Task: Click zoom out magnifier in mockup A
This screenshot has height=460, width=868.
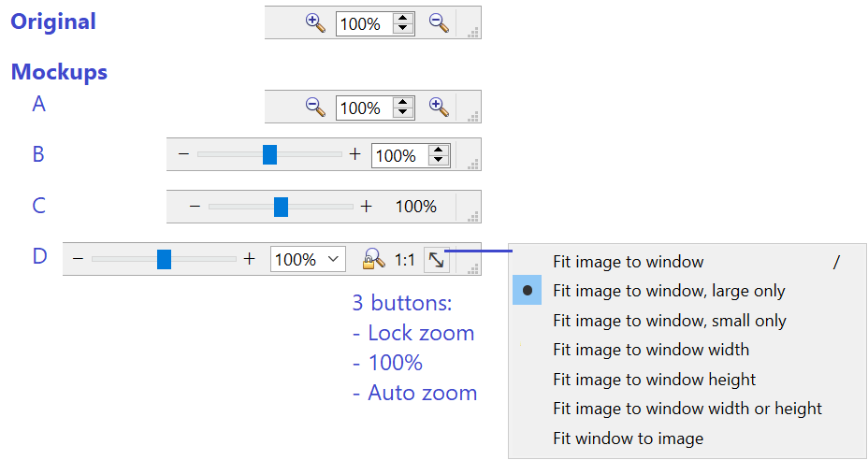Action: click(x=315, y=107)
